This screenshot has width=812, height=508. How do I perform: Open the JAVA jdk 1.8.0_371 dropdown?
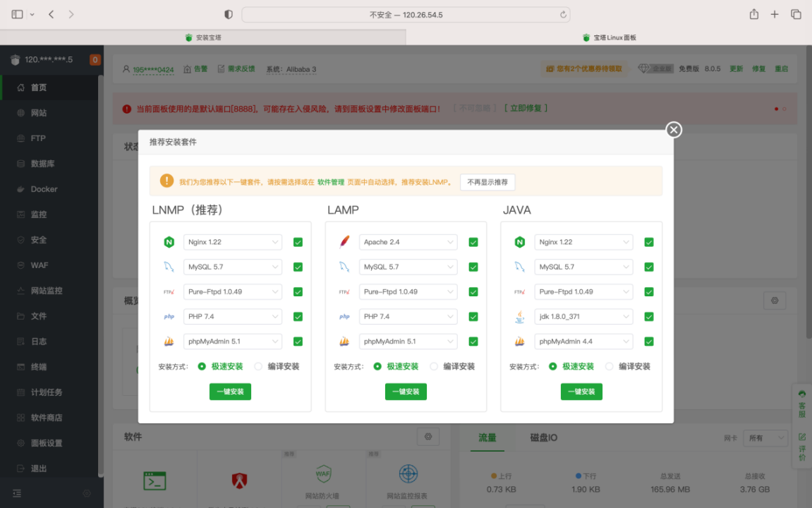pyautogui.click(x=583, y=316)
